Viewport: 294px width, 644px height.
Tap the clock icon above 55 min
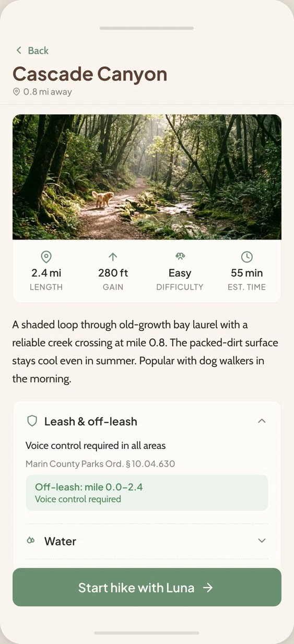(246, 257)
